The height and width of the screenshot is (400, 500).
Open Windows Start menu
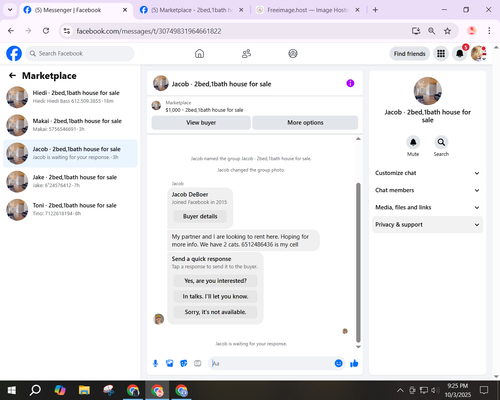pos(12,390)
